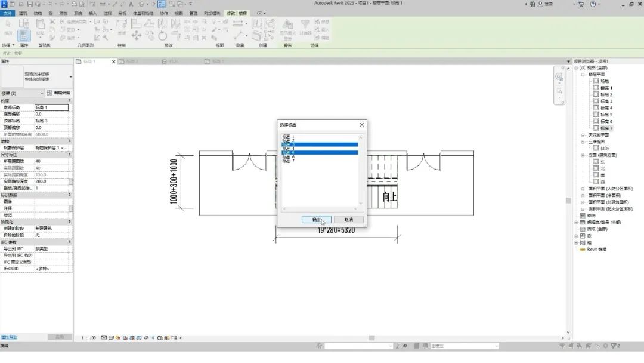Image resolution: width=644 pixels, height=363 pixels.
Task: Click the 确定 button in the level dialog
Action: (x=316, y=220)
